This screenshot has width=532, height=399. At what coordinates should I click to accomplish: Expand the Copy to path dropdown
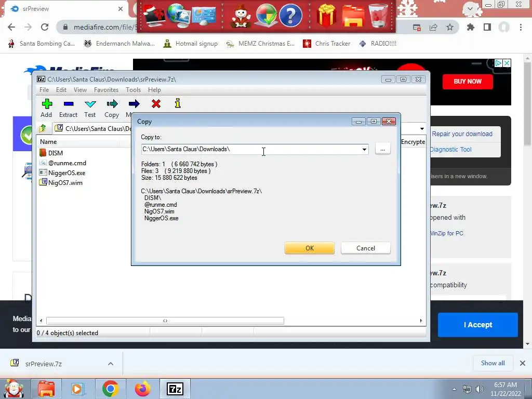click(364, 149)
